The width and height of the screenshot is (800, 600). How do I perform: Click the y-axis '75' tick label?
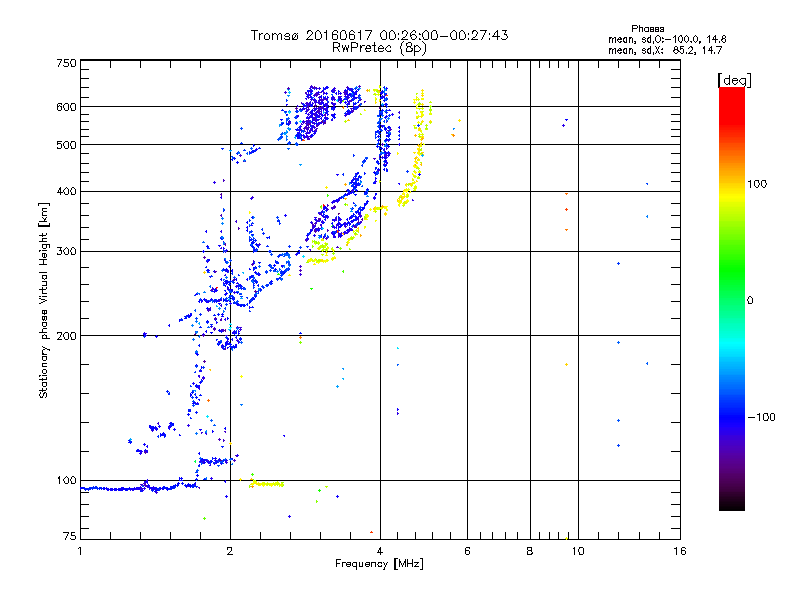70,536
